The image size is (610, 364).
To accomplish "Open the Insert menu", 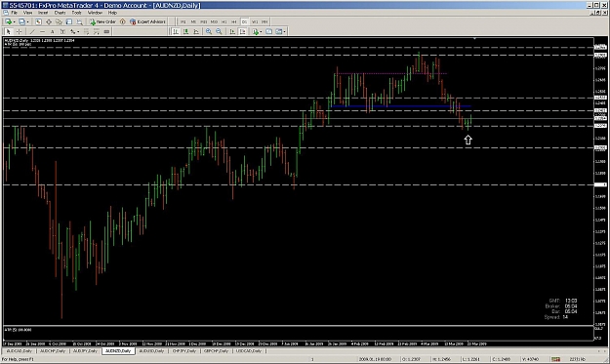I will pos(43,13).
